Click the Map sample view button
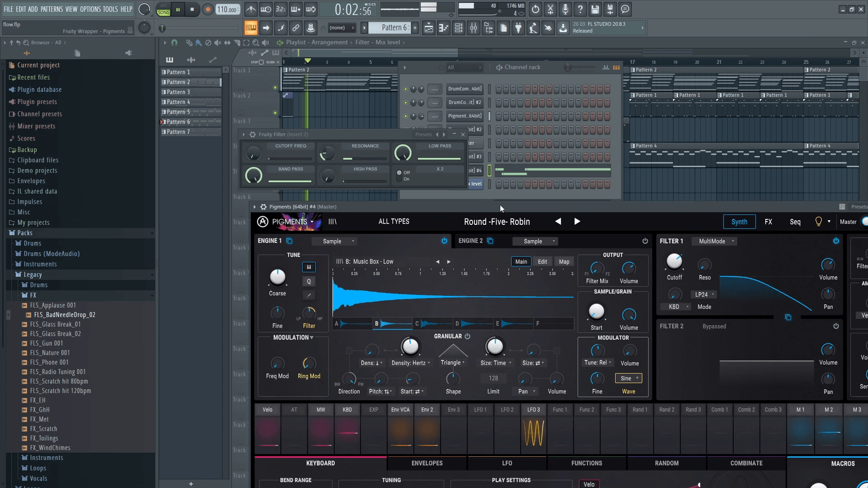The image size is (868, 488). coord(564,261)
